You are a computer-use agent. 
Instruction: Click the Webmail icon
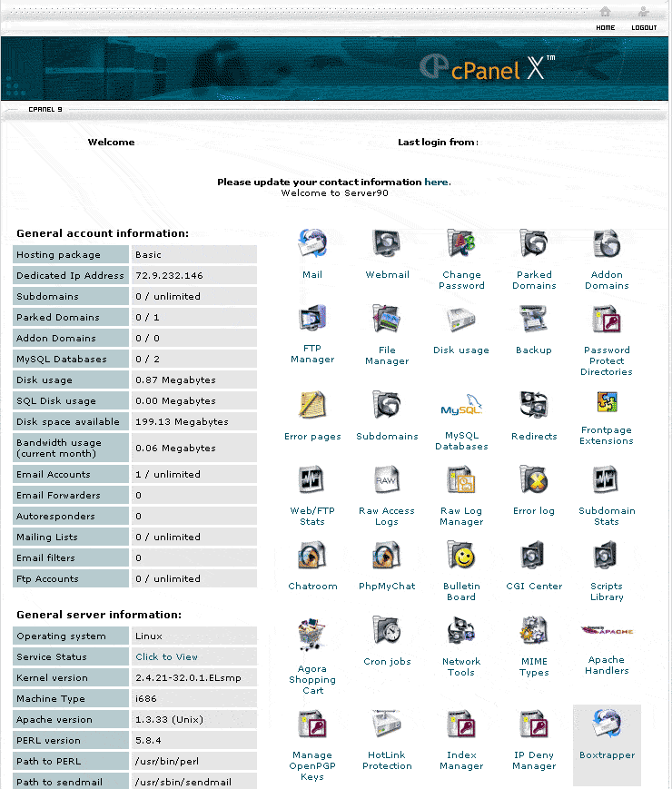point(387,243)
